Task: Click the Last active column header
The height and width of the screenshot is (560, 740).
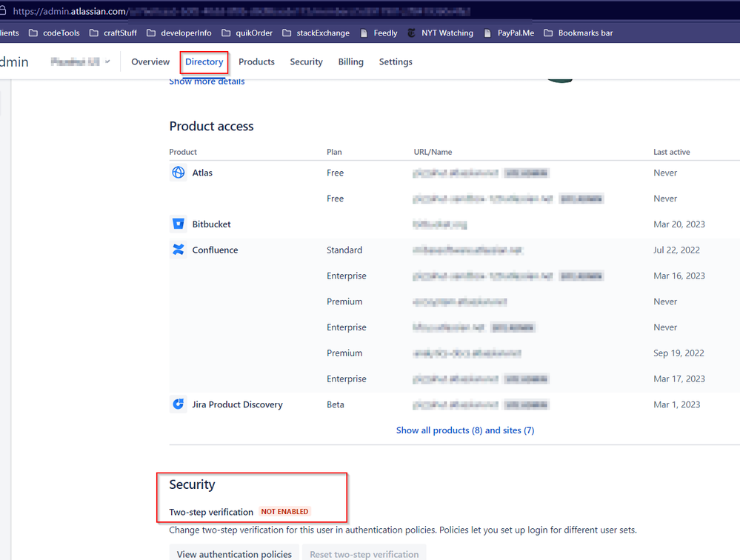Action: 672,152
